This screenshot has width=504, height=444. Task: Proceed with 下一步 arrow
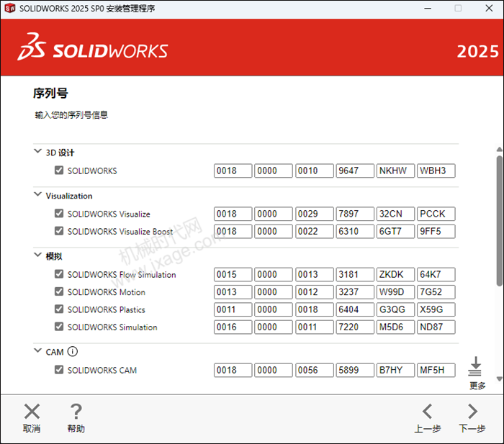[x=472, y=412]
